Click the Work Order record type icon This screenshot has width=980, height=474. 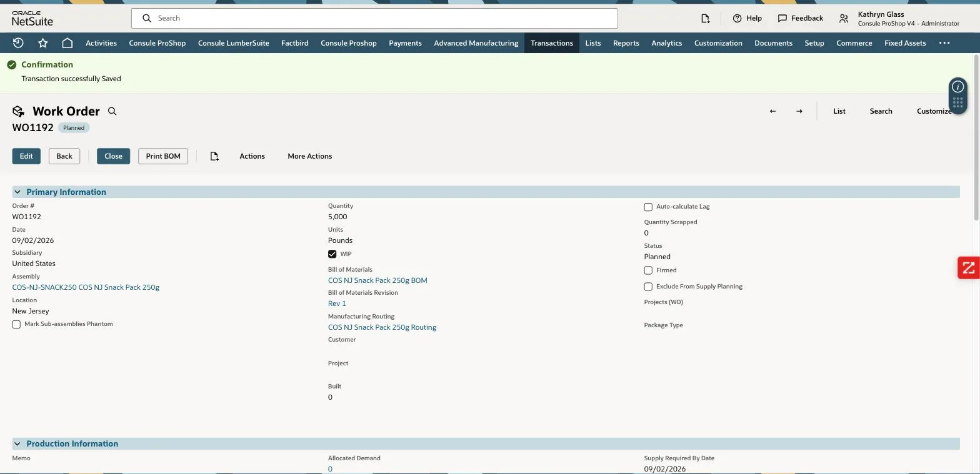tap(18, 111)
